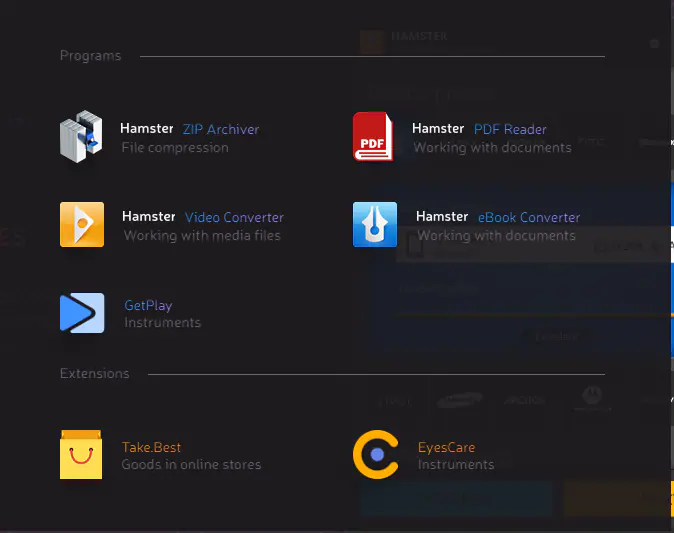Click the EyesCare yellow ring icon
This screenshot has width=674, height=533.
point(376,454)
